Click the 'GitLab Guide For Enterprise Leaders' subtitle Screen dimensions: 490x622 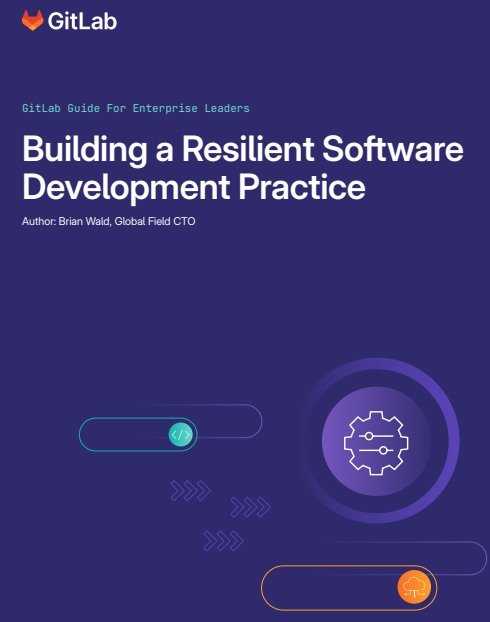click(136, 108)
